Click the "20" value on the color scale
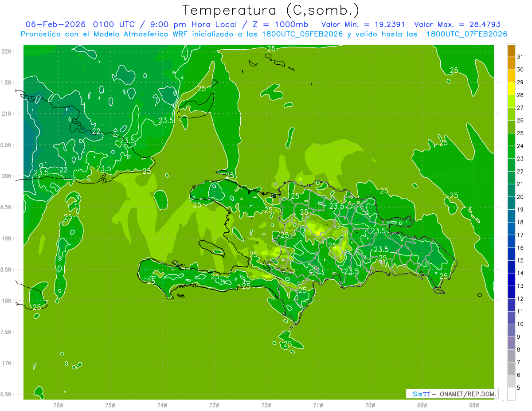The height and width of the screenshot is (411, 532). coord(520,197)
